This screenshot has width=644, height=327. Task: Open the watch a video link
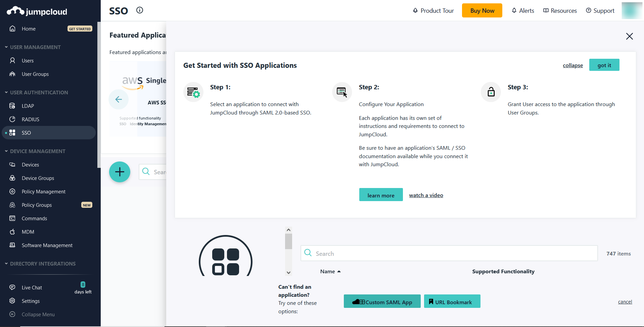(x=426, y=195)
